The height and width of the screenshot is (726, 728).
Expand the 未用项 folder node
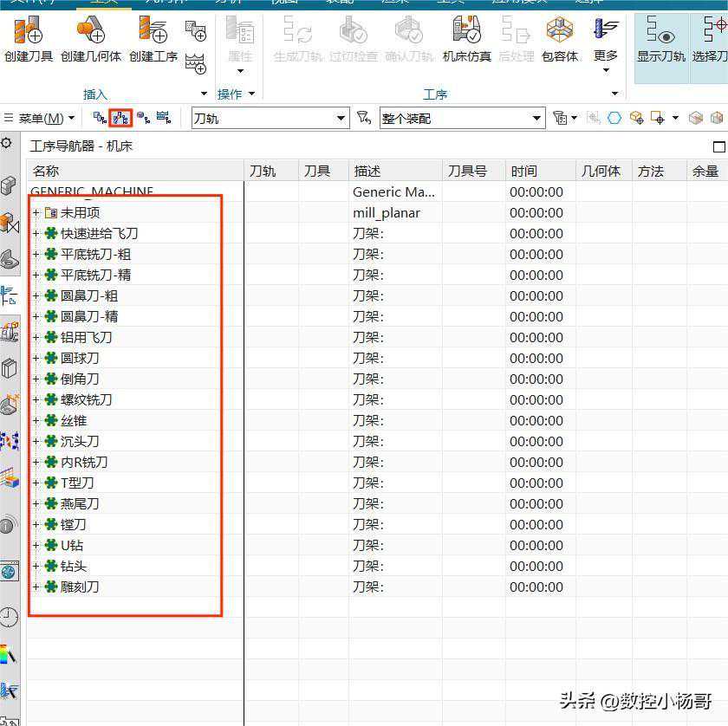[36, 212]
